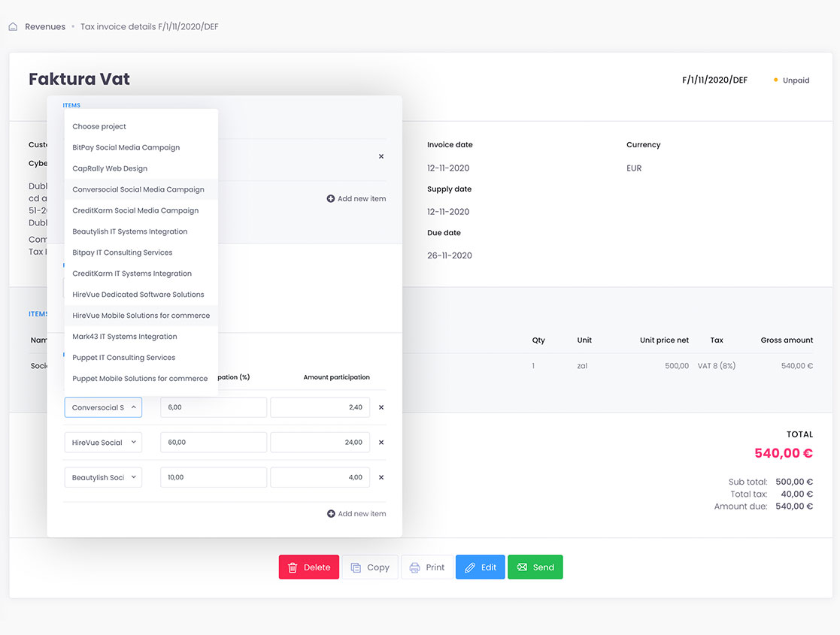
Task: Collapse the Conversocial project dropdown
Action: coord(103,407)
